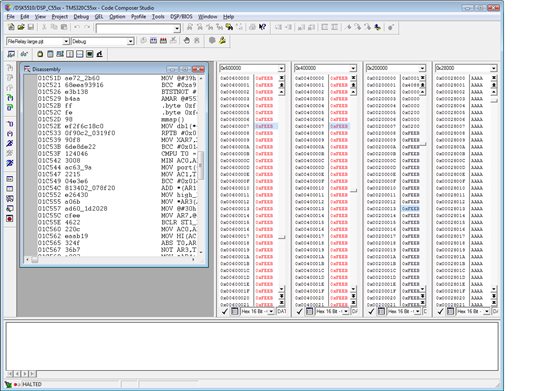550x391 pixels.
Task: Expand the 0x28000 address dropdown
Action: point(494,68)
